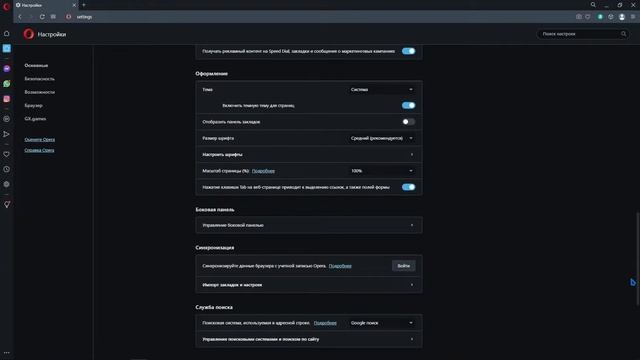Viewport: 640px width, 360px height.
Task: Take a snapshot with the camera icon
Action: (578, 17)
